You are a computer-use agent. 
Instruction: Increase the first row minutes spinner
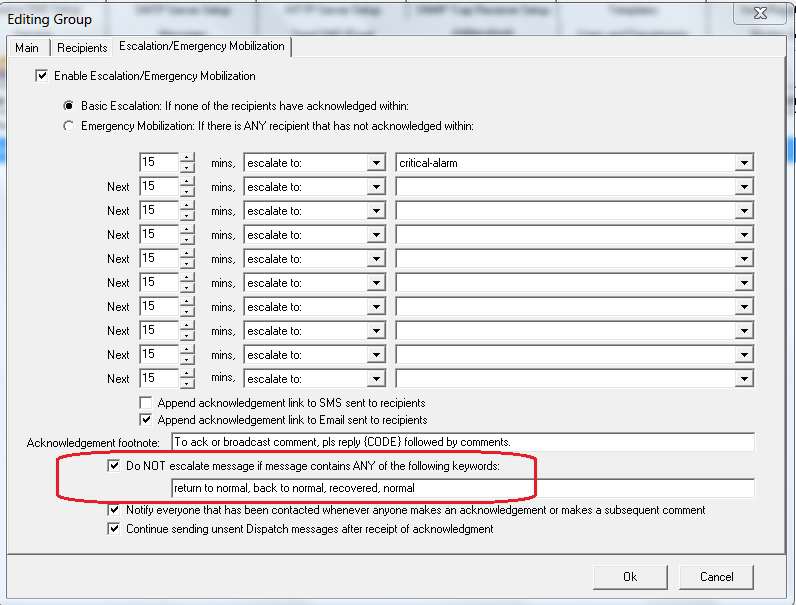click(x=187, y=157)
